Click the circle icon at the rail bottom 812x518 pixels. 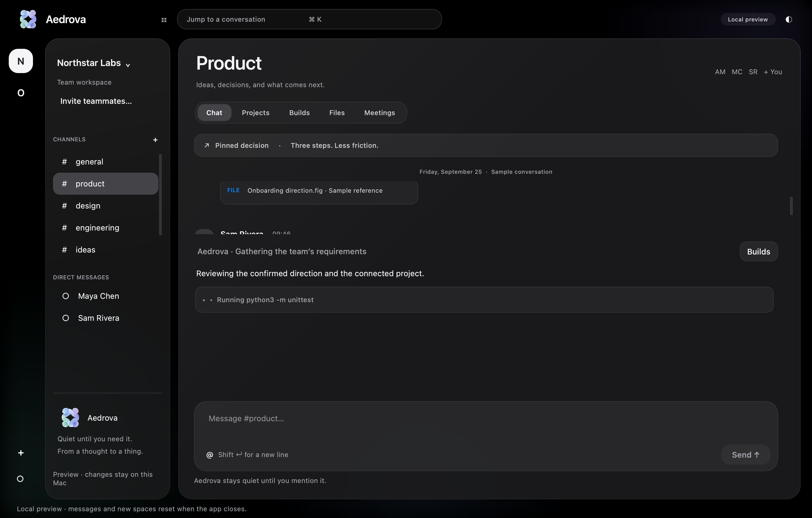[x=20, y=479]
